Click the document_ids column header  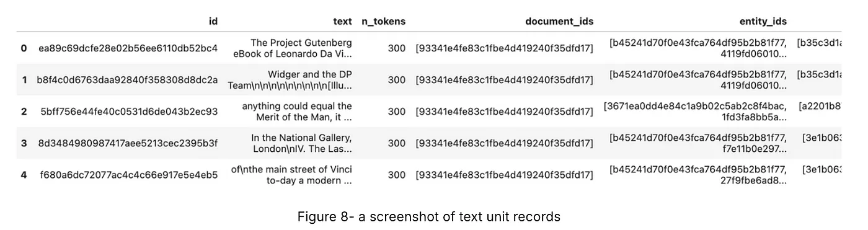coord(559,21)
